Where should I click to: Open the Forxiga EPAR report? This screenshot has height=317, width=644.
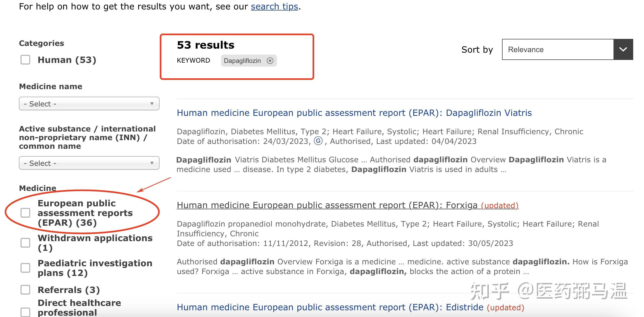click(327, 205)
